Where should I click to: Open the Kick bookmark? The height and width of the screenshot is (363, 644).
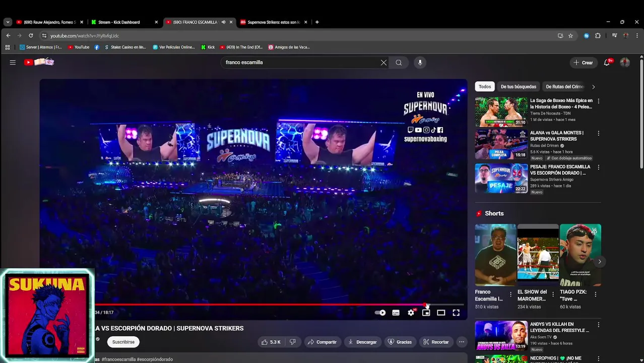[x=208, y=47]
